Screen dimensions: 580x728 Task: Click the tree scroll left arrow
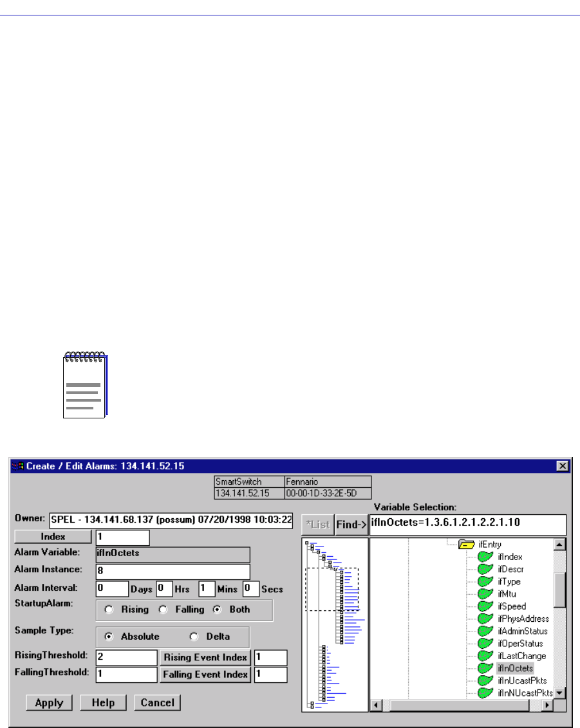pyautogui.click(x=376, y=705)
